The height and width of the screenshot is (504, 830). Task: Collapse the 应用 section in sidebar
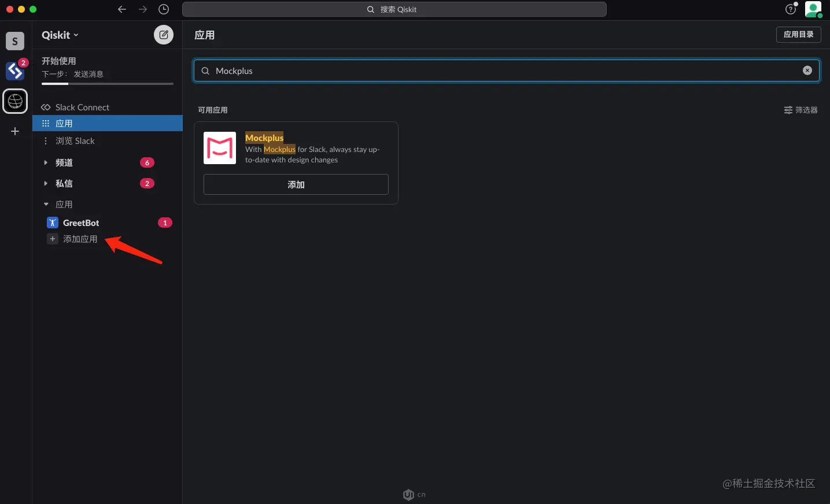(x=46, y=204)
